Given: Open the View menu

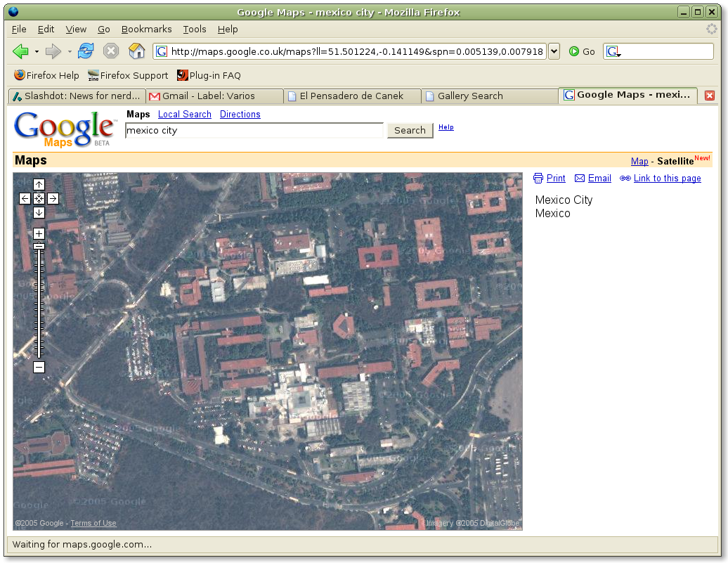Looking at the screenshot, I should [76, 30].
